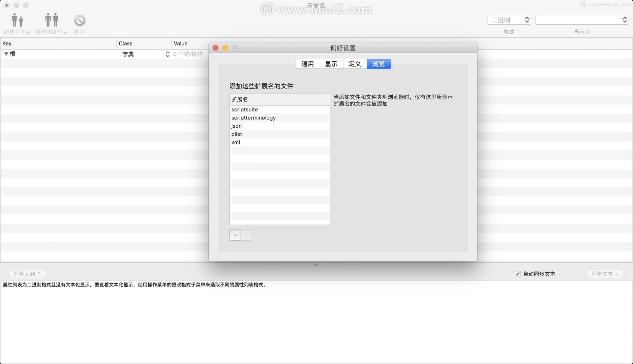Click the Value column header
The height and width of the screenshot is (364, 633).
190,44
